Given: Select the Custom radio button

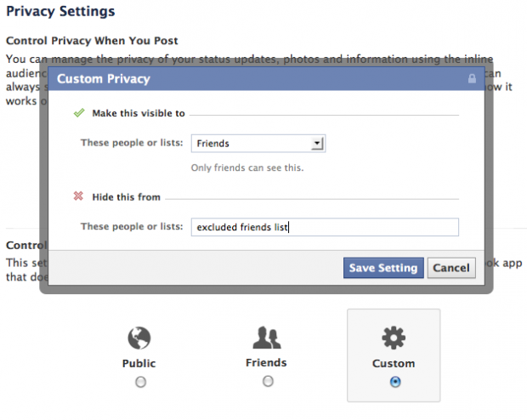Looking at the screenshot, I should [394, 382].
